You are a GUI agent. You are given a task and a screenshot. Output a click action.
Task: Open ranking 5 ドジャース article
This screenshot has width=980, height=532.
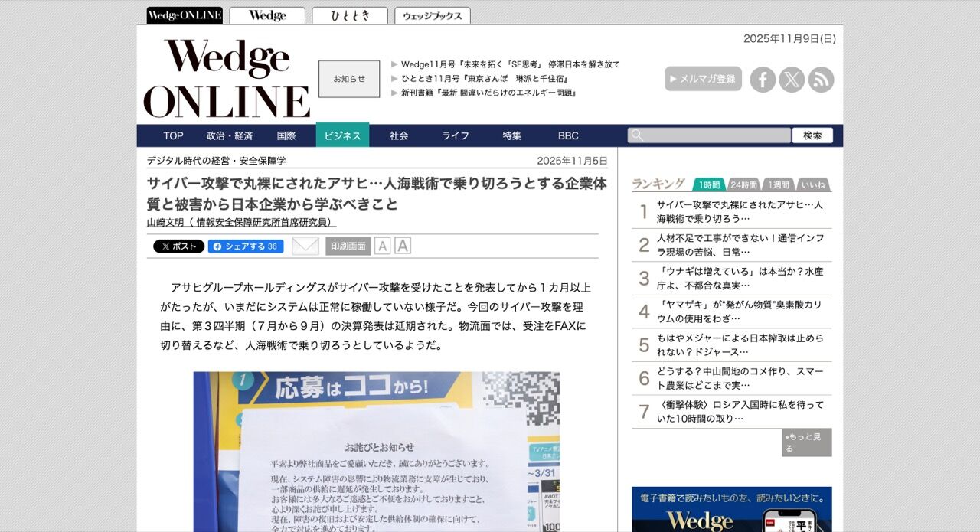point(740,344)
